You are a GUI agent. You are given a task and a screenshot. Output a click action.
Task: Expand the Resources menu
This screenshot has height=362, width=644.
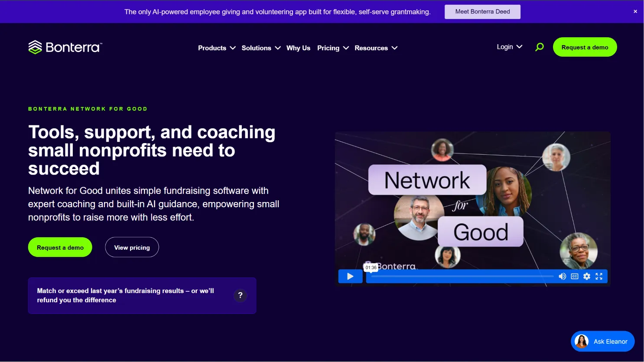click(376, 48)
